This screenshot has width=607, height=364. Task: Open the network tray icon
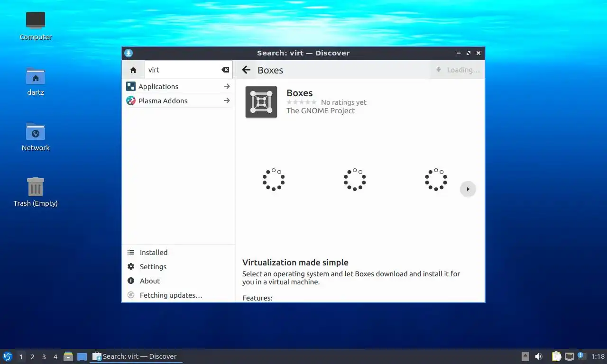tap(570, 356)
